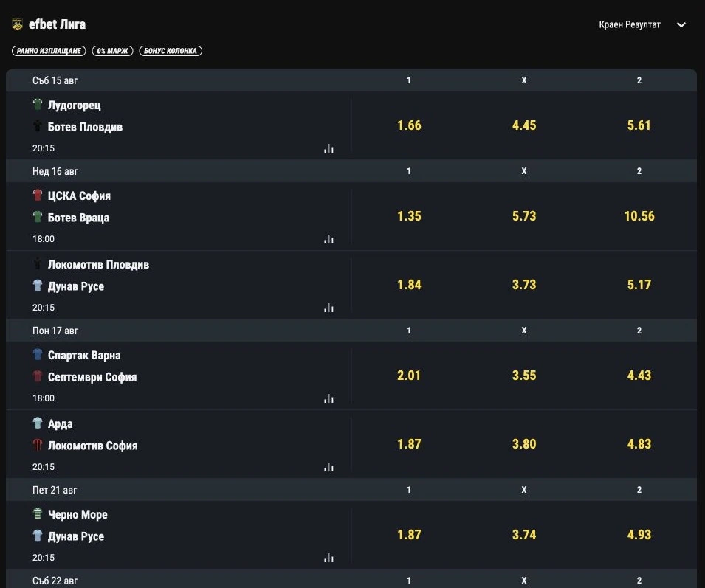
Task: Bet on Лудогорец win at 1.66
Action: coord(409,125)
